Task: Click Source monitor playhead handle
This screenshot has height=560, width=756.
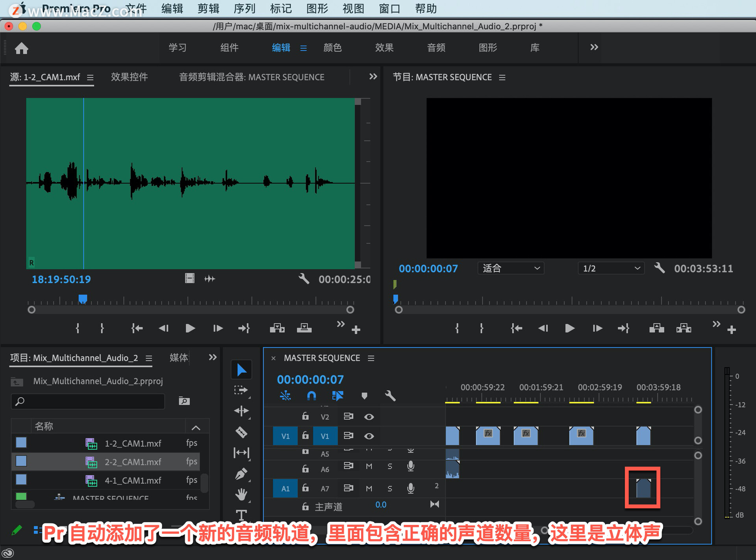Action: [x=83, y=299]
